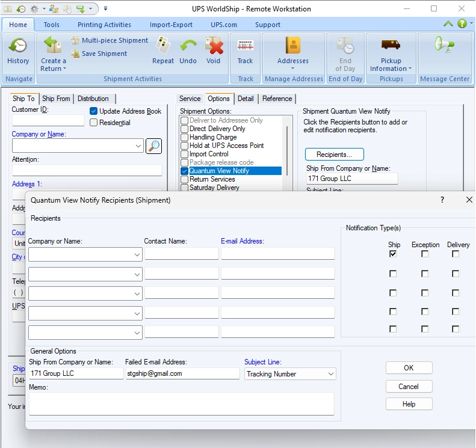The height and width of the screenshot is (448, 476).
Task: Click the first recipient E-mail Address field
Action: [x=278, y=254]
